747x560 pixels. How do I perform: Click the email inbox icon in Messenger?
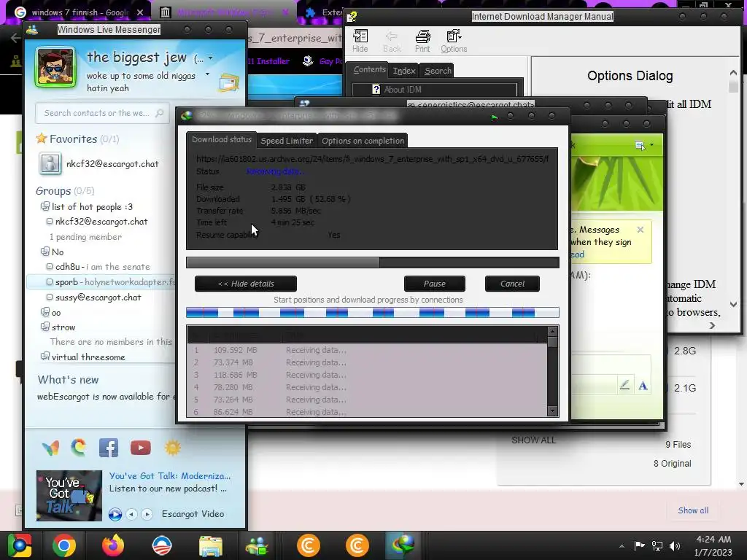(x=228, y=83)
